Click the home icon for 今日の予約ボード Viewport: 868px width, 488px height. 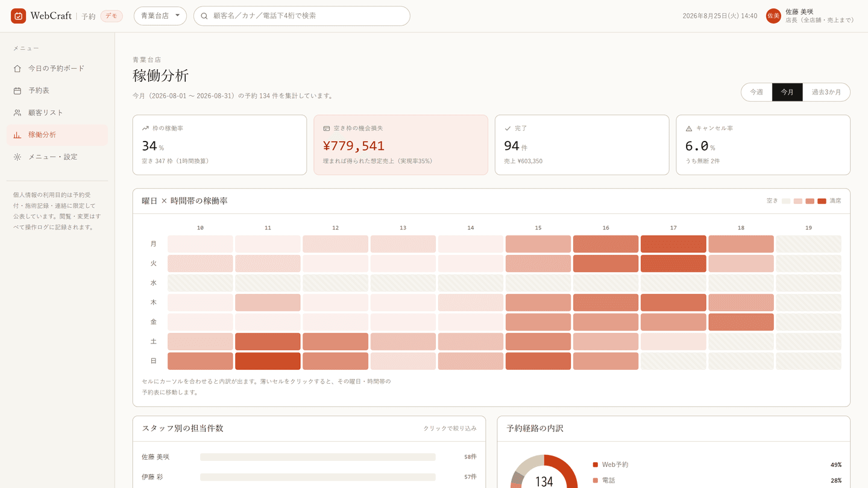tap(17, 69)
